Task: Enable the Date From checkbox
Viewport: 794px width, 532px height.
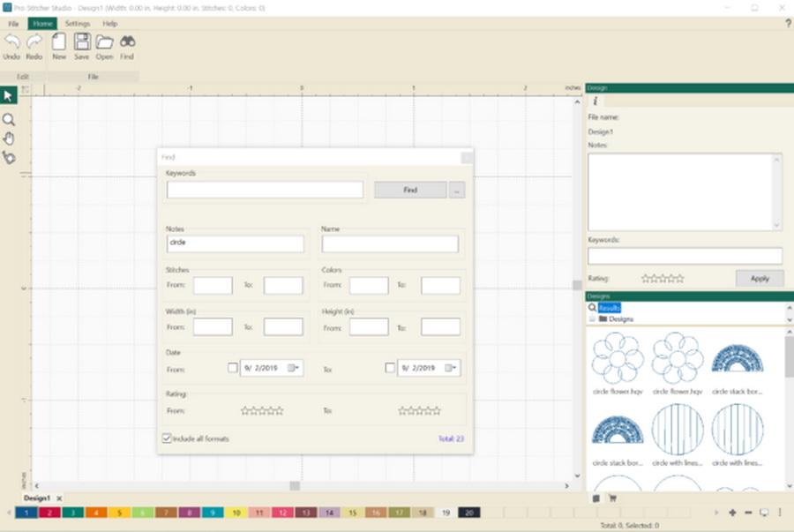Action: pyautogui.click(x=233, y=368)
